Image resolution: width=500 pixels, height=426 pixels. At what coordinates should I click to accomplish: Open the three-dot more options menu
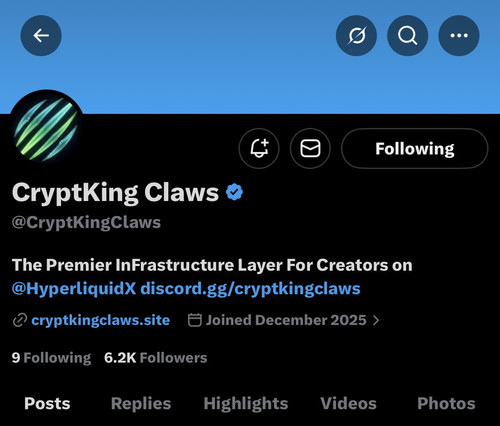pos(459,35)
